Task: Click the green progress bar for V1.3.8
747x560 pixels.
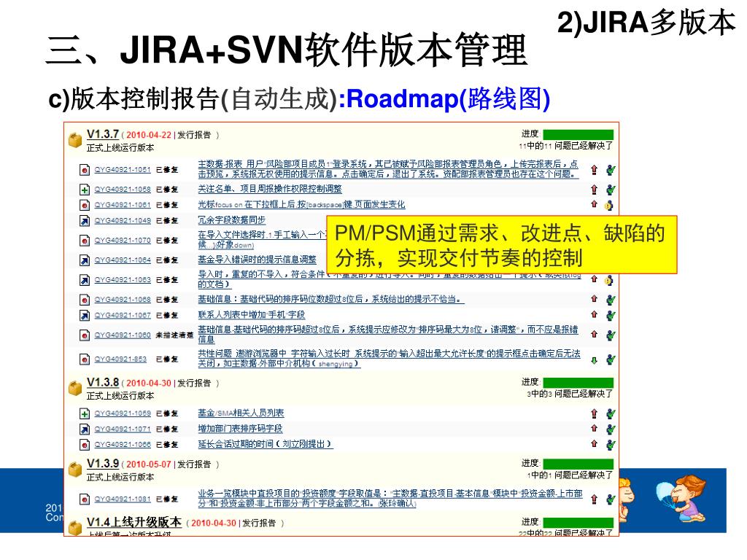Action: [578, 382]
